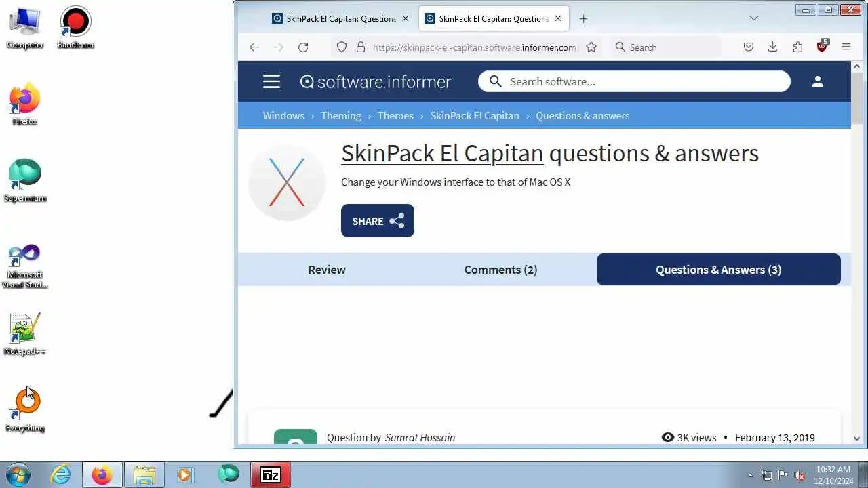The height and width of the screenshot is (488, 868).
Task: Click the Firefox forward arrow button
Action: (x=279, y=47)
